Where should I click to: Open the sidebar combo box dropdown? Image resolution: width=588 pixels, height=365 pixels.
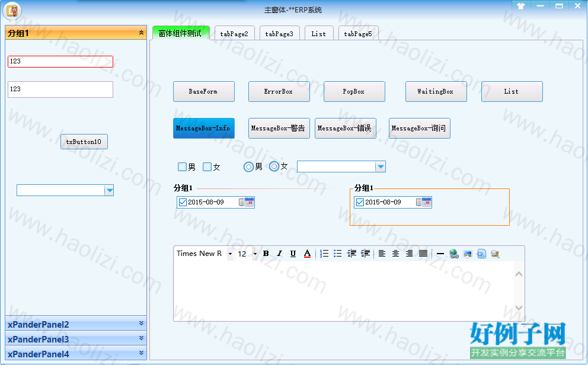click(109, 190)
